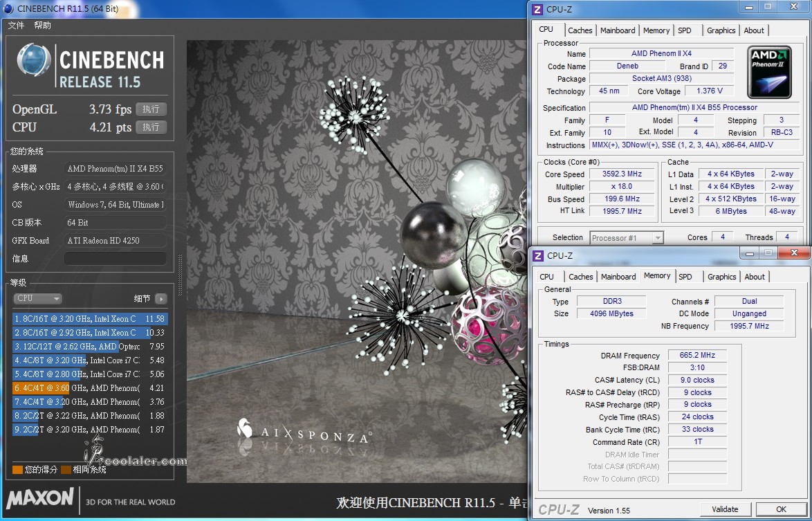
Task: Select ranking row 4 Intel Core i7 5.48
Action: [x=90, y=360]
